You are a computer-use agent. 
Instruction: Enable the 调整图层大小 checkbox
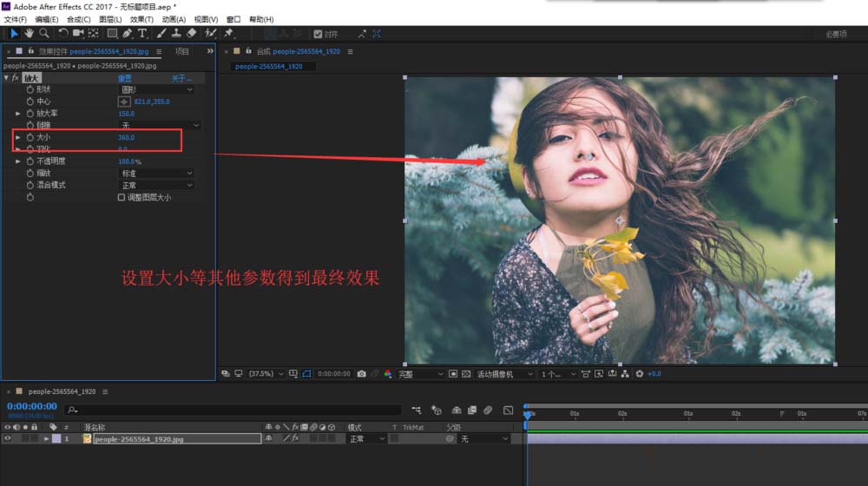point(122,198)
